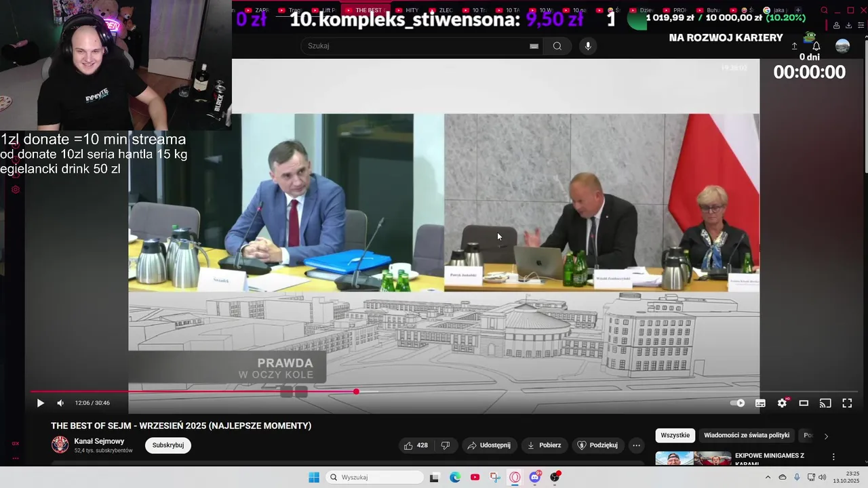The image size is (868, 488).
Task: Switch to the ZAPR browser tab
Action: (258, 10)
